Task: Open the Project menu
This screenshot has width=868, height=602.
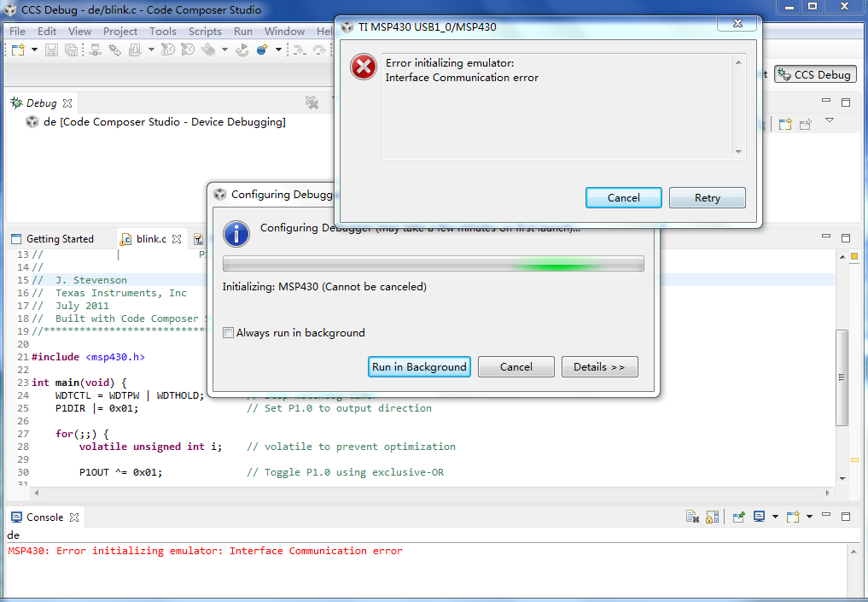Action: coord(120,32)
